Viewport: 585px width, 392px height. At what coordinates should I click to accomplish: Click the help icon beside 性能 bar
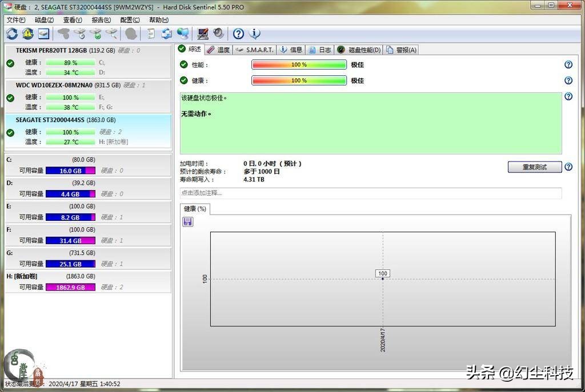(x=568, y=65)
